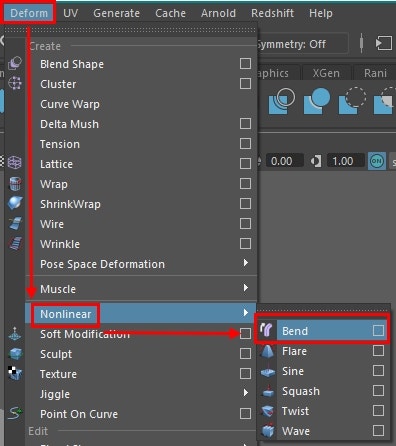This screenshot has width=396, height=446.
Task: Open Sine options box
Action: click(378, 371)
